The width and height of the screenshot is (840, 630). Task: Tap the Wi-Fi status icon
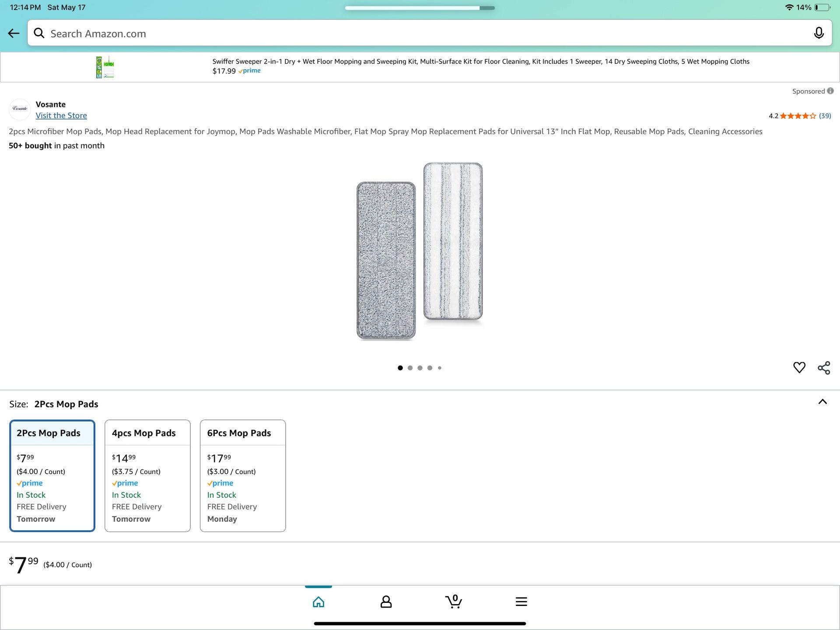click(x=789, y=7)
